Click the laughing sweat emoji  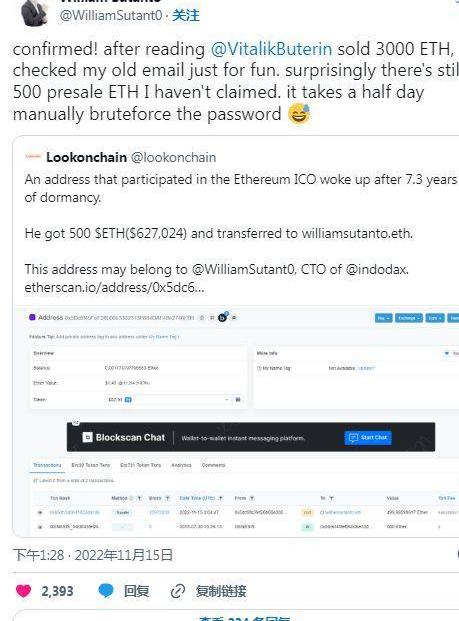tap(299, 114)
